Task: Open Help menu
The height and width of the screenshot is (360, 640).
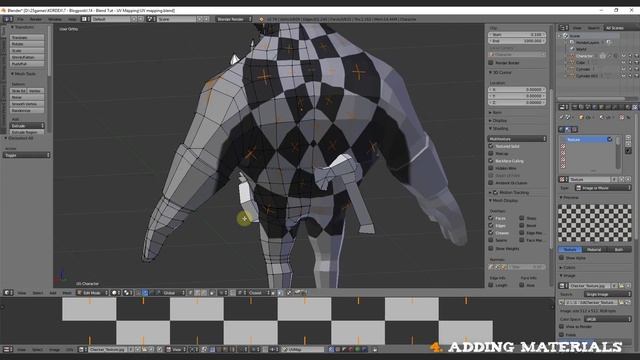Action: point(72,19)
